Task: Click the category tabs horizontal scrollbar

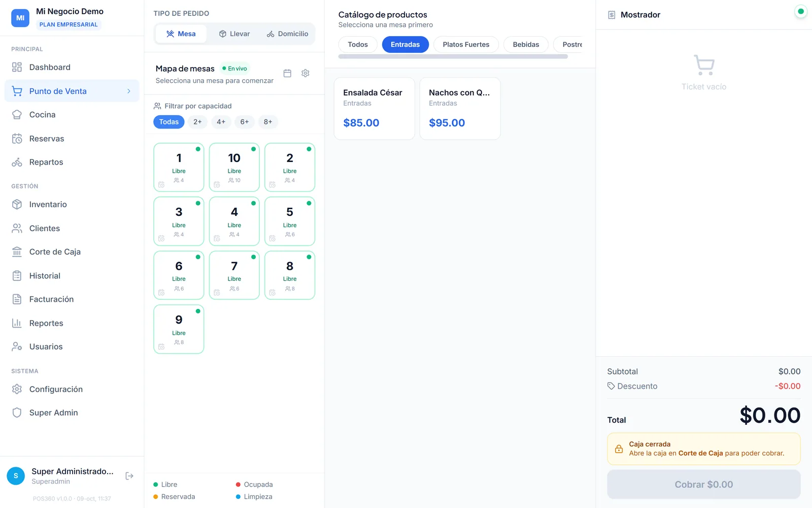Action: (x=453, y=57)
